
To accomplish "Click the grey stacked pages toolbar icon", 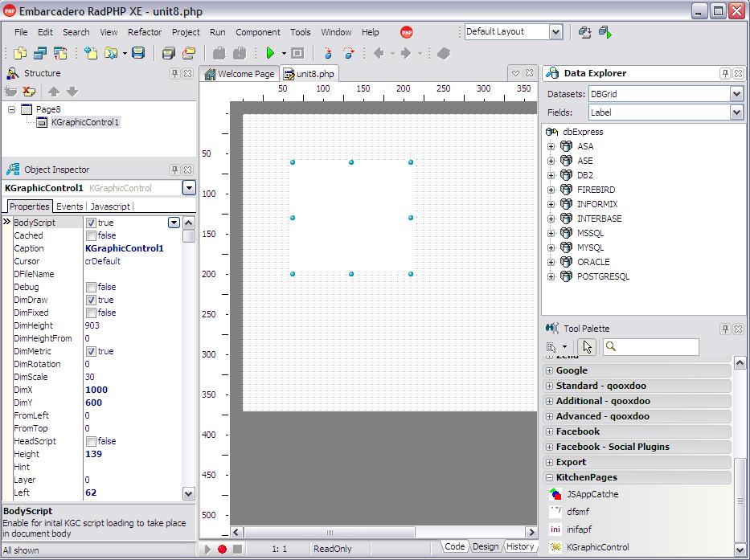I will (x=168, y=53).
